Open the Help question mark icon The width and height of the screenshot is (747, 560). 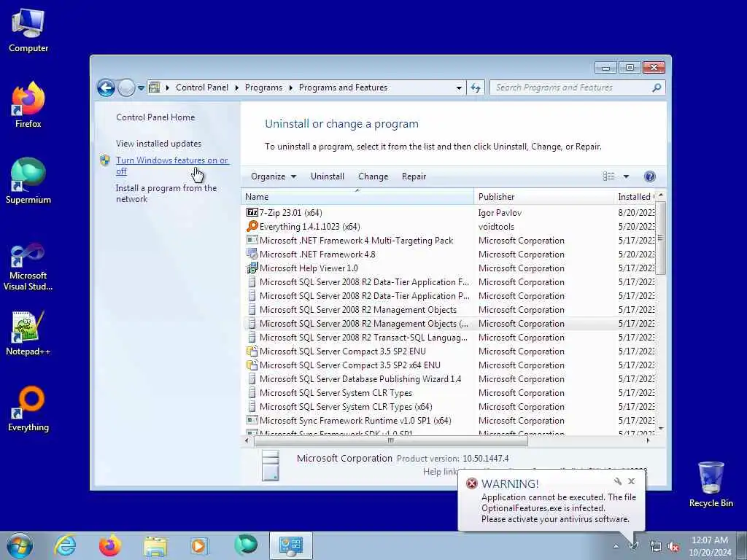649,176
